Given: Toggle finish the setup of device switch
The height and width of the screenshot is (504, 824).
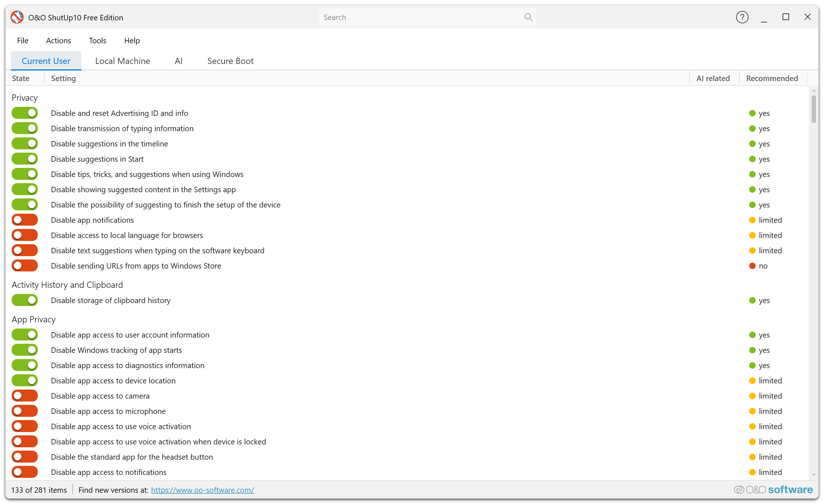Looking at the screenshot, I should [x=25, y=205].
